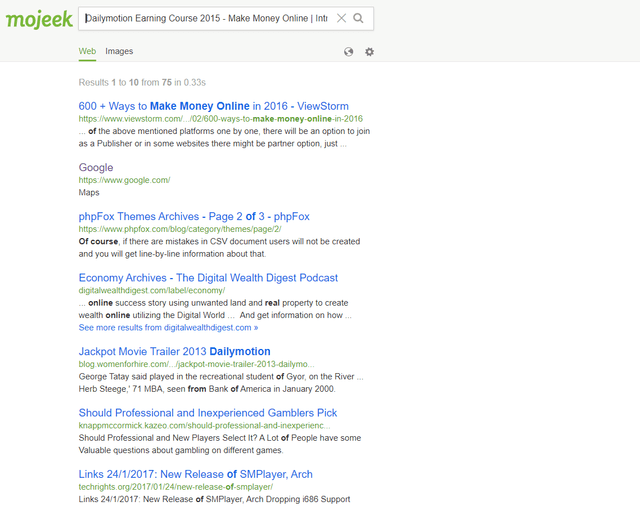Open Jackpot Movie Trailer 2013 Dailymotion result
This screenshot has width=640, height=506.
click(174, 351)
